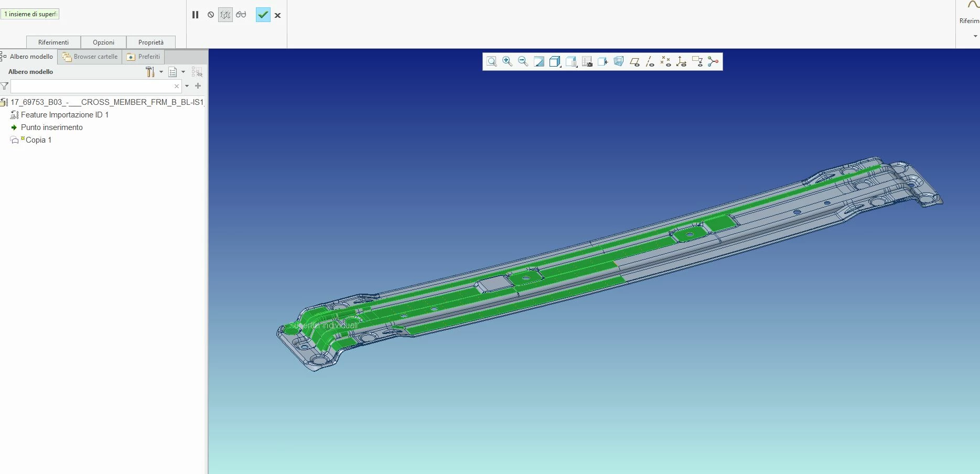Expand the tree list display dropdown arrow
Viewport: 980px width, 474px height.
point(183,72)
